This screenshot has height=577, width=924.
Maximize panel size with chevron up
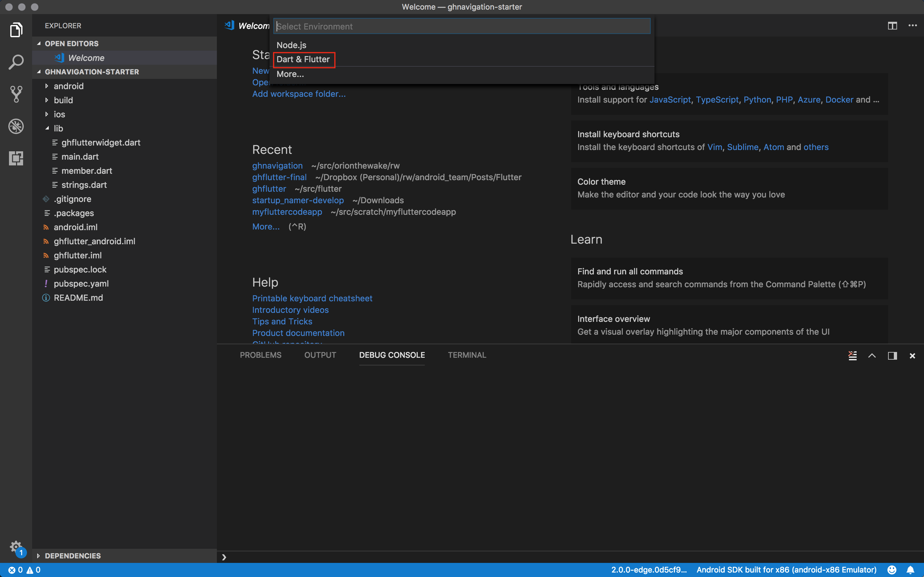pyautogui.click(x=872, y=355)
